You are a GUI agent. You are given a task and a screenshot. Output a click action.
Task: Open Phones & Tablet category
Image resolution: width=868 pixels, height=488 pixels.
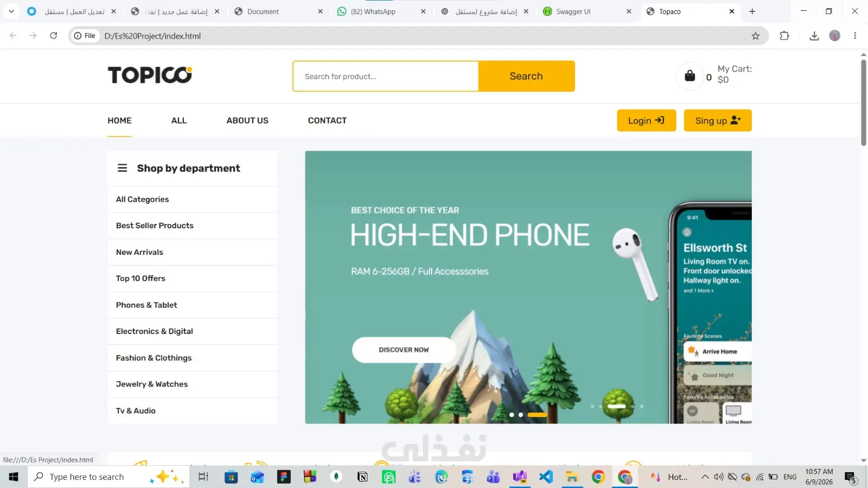(x=192, y=305)
